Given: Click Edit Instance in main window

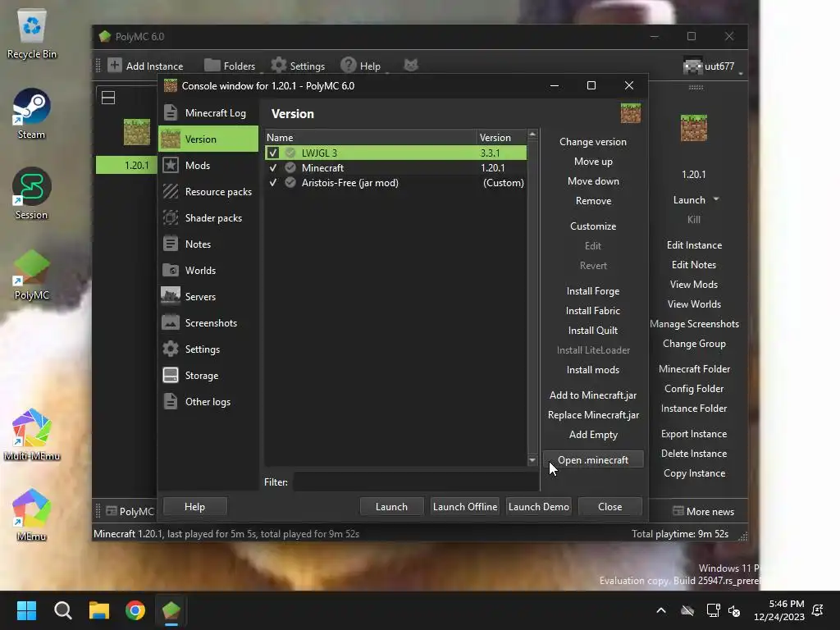Looking at the screenshot, I should point(694,245).
